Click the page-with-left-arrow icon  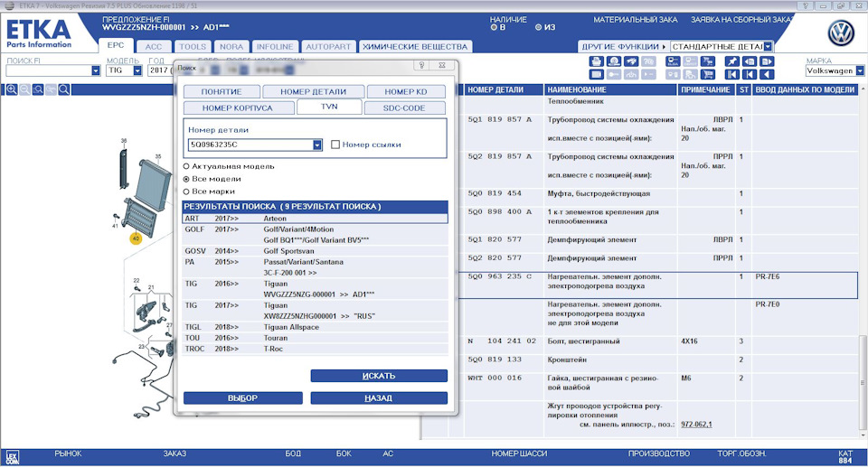750,61
